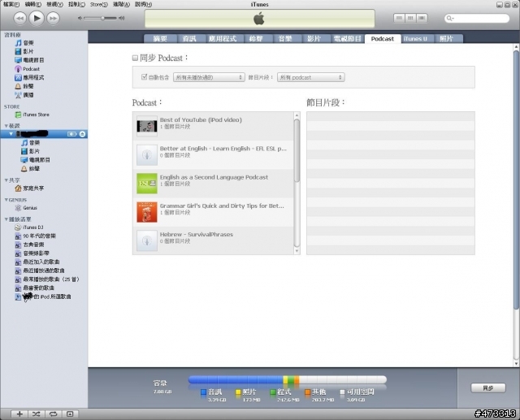
Task: Open Music in the library sidebar
Action: (24, 43)
